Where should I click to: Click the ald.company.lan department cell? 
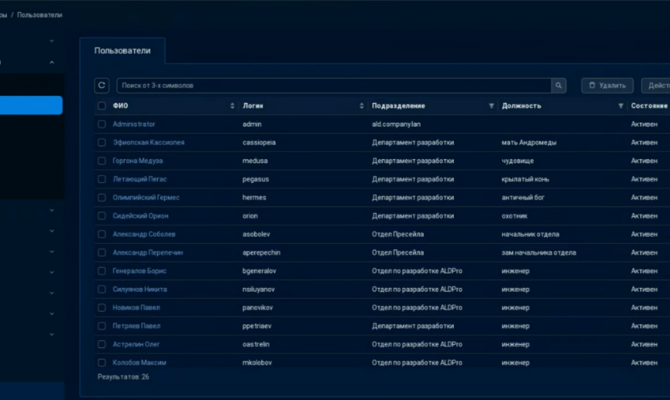[x=396, y=124]
